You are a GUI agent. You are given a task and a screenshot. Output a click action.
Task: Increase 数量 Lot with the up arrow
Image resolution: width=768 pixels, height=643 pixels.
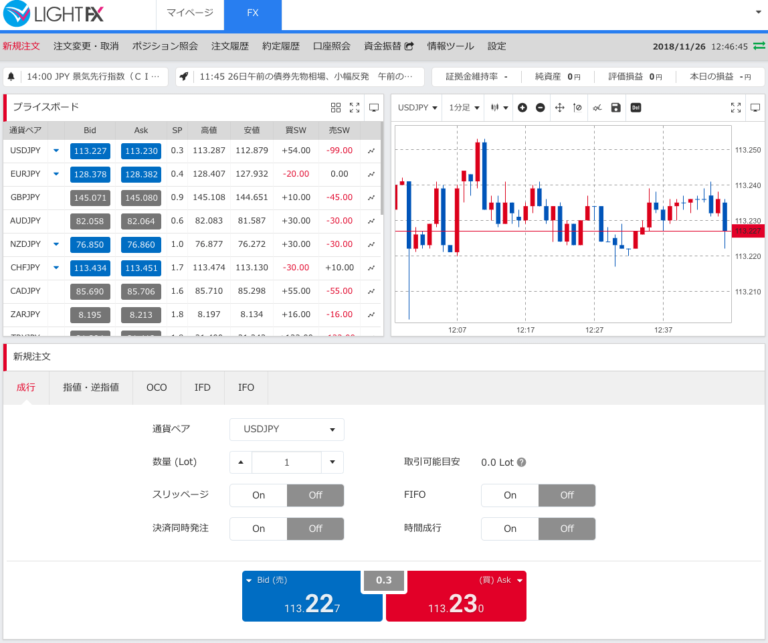click(241, 462)
